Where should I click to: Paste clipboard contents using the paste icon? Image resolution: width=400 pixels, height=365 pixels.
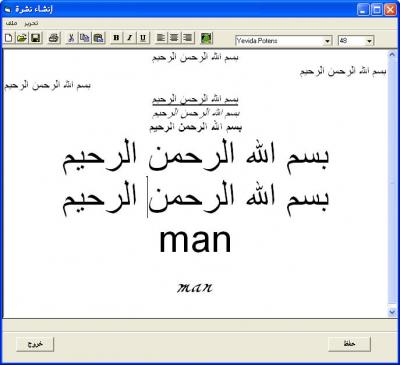(x=98, y=38)
